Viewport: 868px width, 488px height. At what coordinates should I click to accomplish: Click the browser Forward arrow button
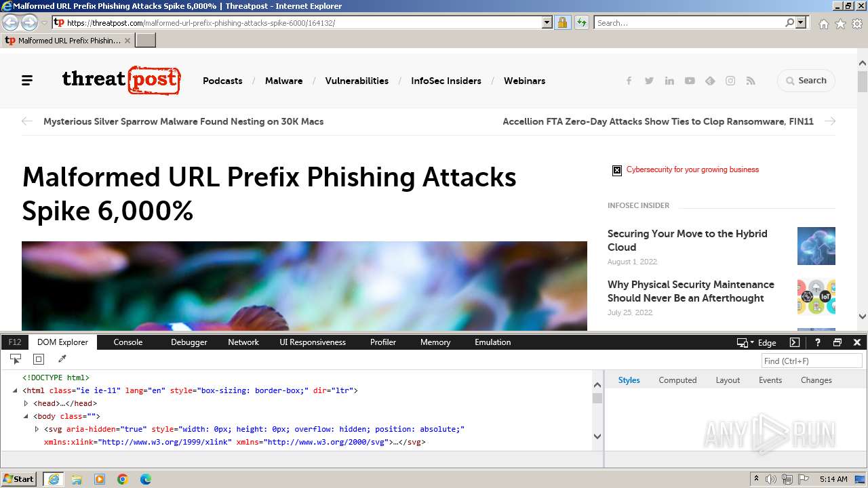[x=29, y=22]
